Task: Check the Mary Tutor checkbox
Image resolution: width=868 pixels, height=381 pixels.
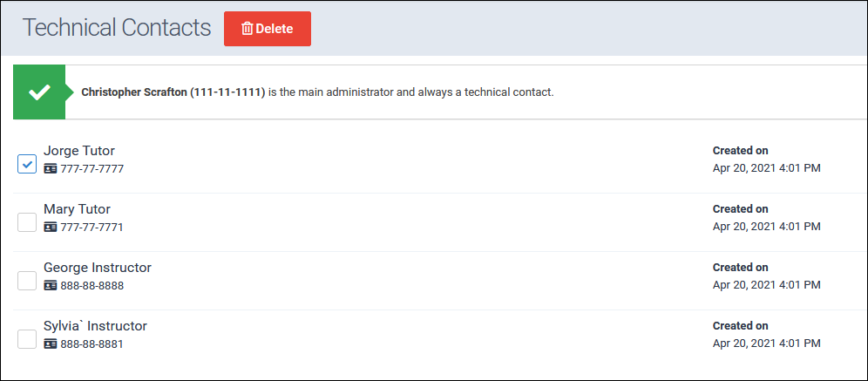Action: tap(27, 222)
